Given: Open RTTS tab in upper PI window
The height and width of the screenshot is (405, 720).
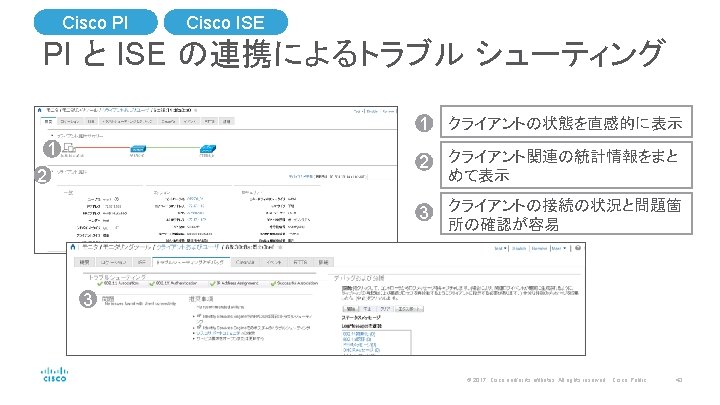Looking at the screenshot, I should point(210,121).
